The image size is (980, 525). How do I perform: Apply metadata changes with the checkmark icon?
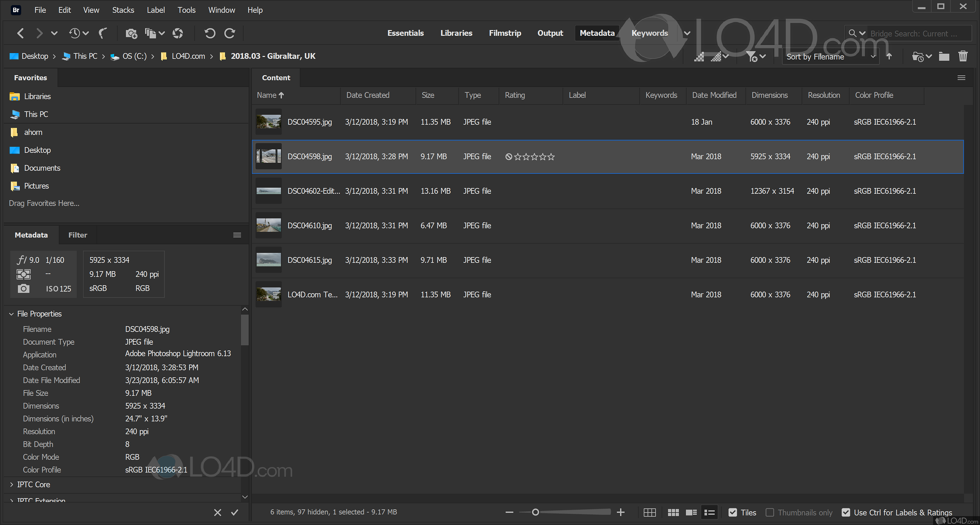tap(235, 513)
